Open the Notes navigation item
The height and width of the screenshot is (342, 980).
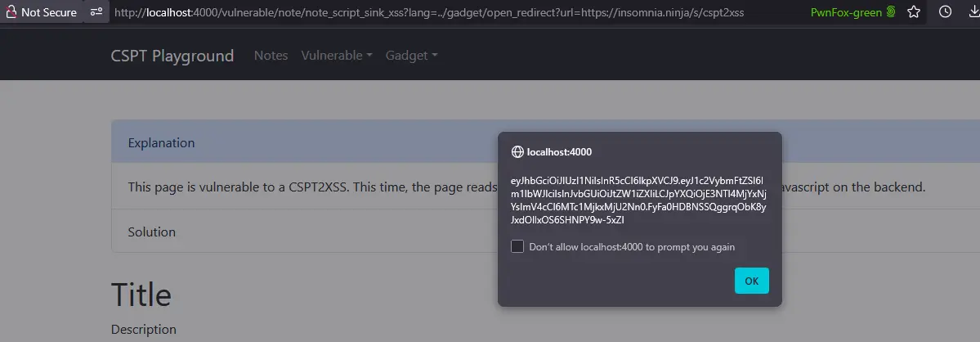coord(271,56)
